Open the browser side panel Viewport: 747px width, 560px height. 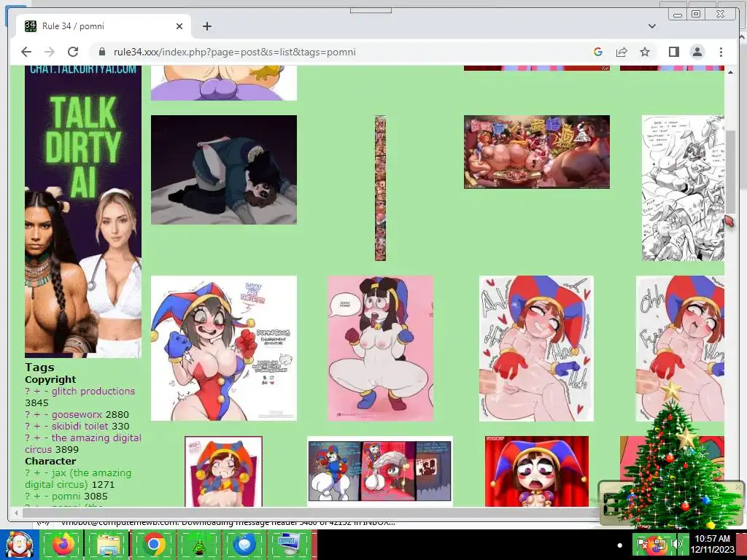pyautogui.click(x=673, y=52)
